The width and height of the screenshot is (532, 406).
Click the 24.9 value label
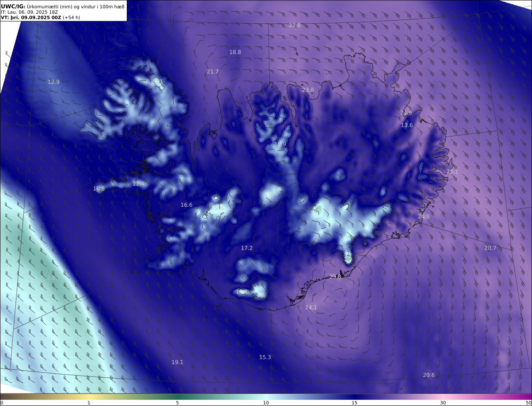click(x=406, y=113)
